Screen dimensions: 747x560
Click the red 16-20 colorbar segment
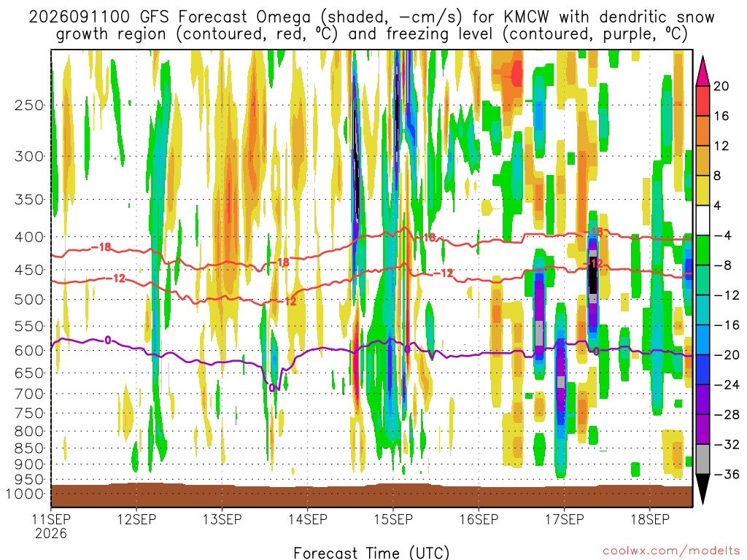(x=703, y=101)
